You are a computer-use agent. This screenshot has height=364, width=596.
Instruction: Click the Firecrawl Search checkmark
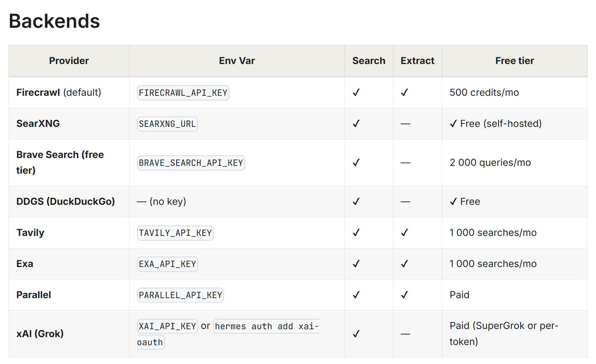356,92
